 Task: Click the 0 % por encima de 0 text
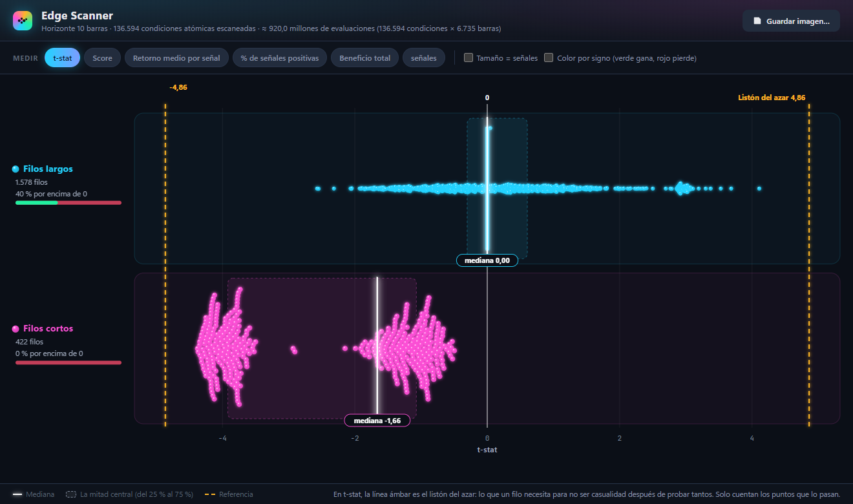tap(49, 353)
